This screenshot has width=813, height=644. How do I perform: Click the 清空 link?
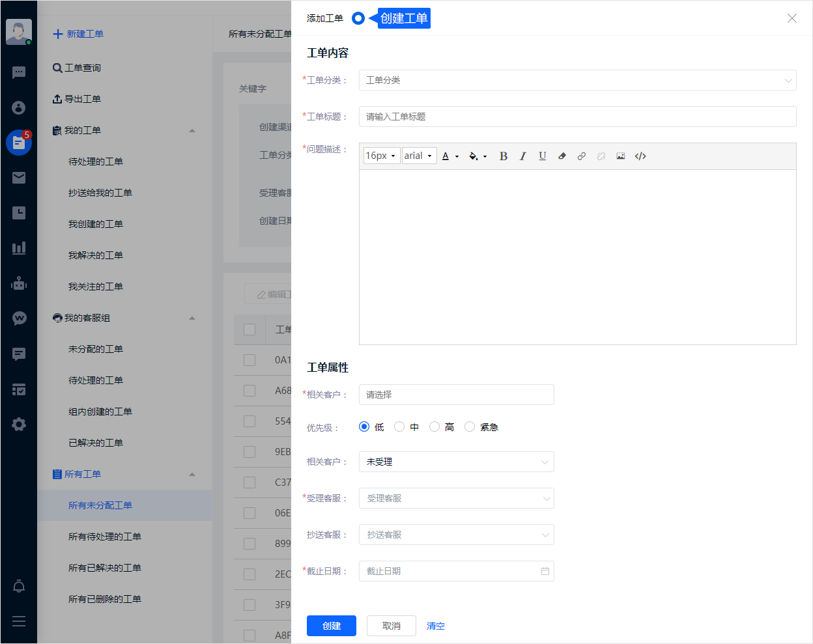coord(436,626)
